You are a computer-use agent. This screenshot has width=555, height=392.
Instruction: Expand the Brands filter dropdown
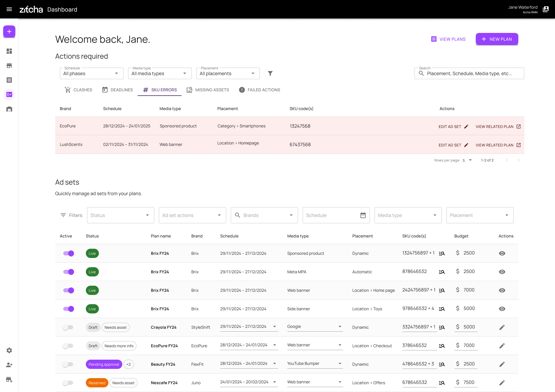(x=264, y=215)
